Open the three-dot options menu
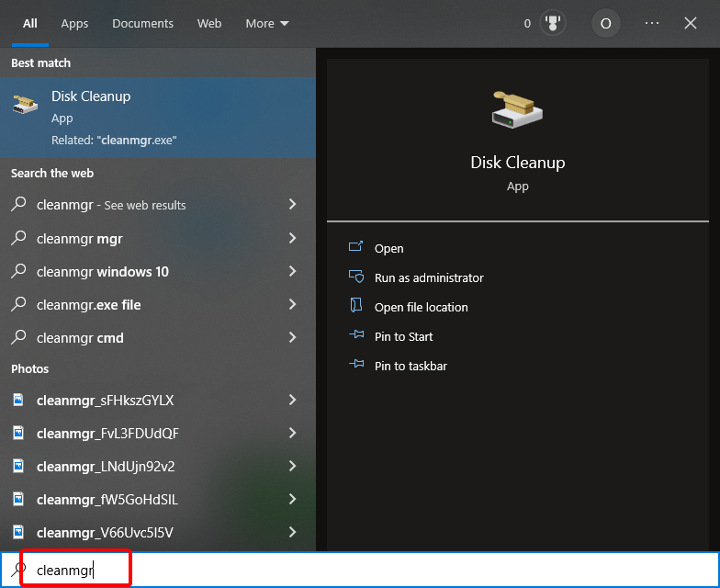720x588 pixels. coord(652,23)
